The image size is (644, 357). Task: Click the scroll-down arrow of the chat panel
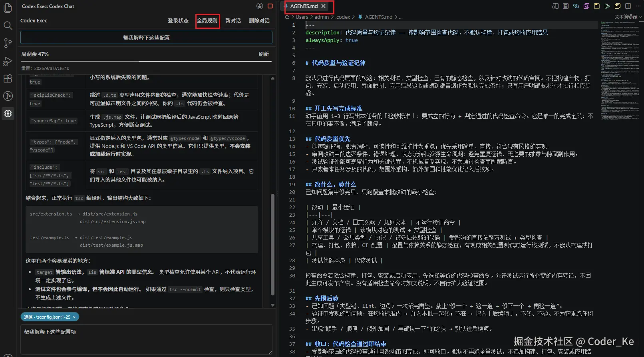tap(273, 305)
